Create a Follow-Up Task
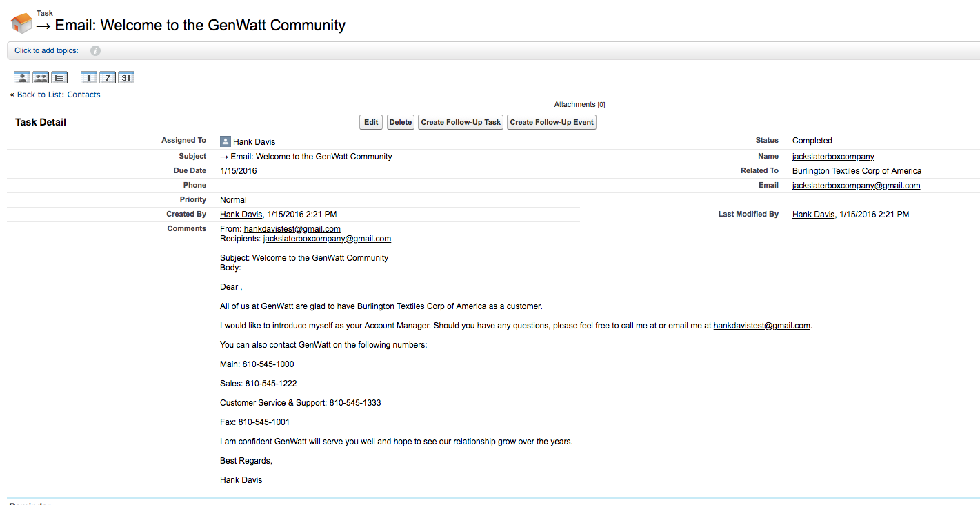Image resolution: width=980 pixels, height=505 pixels. pyautogui.click(x=460, y=122)
